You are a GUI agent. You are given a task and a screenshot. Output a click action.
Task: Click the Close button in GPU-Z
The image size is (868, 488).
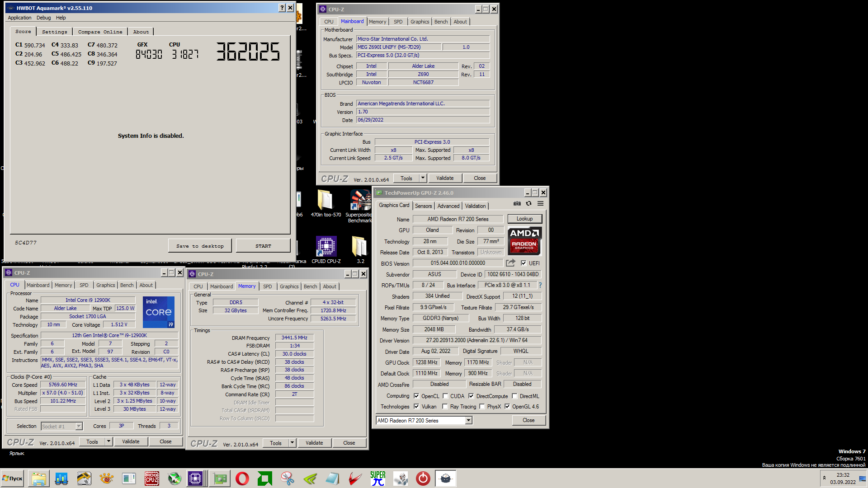528,420
